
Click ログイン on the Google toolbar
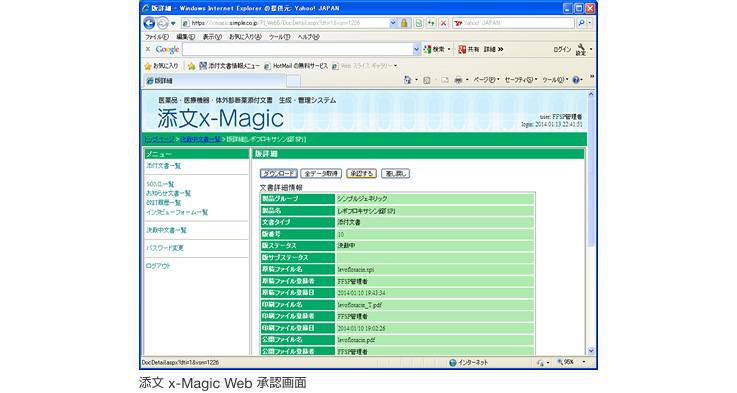pos(562,49)
